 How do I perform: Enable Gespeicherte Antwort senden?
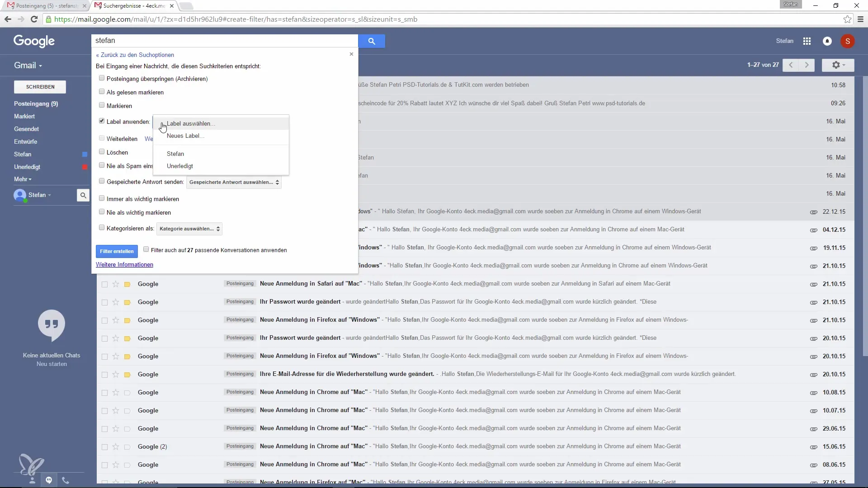coord(102,181)
